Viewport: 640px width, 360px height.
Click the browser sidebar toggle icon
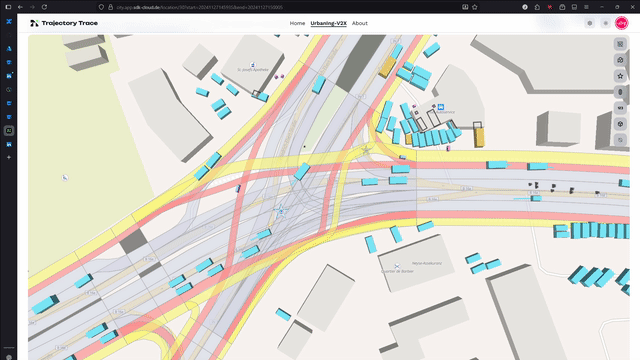[8, 7]
